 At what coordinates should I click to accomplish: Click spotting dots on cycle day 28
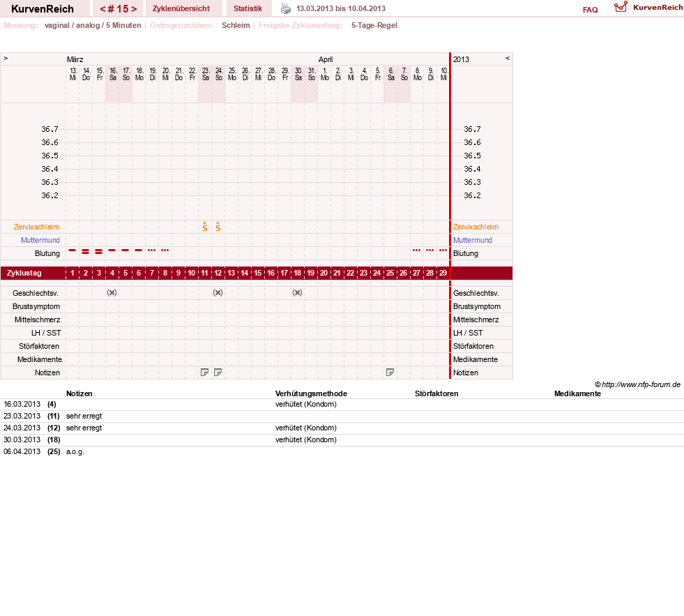tap(430, 250)
